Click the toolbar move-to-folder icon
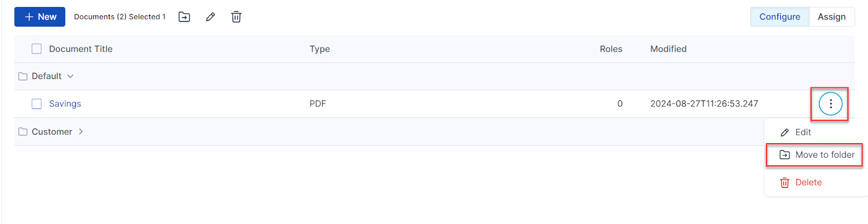The height and width of the screenshot is (224, 868). 184,17
